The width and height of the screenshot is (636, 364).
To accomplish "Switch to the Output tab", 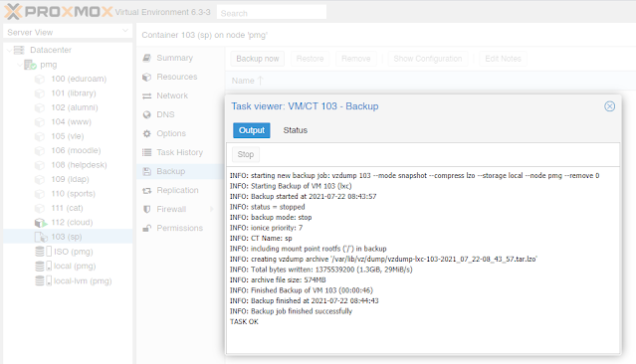I will (x=252, y=130).
